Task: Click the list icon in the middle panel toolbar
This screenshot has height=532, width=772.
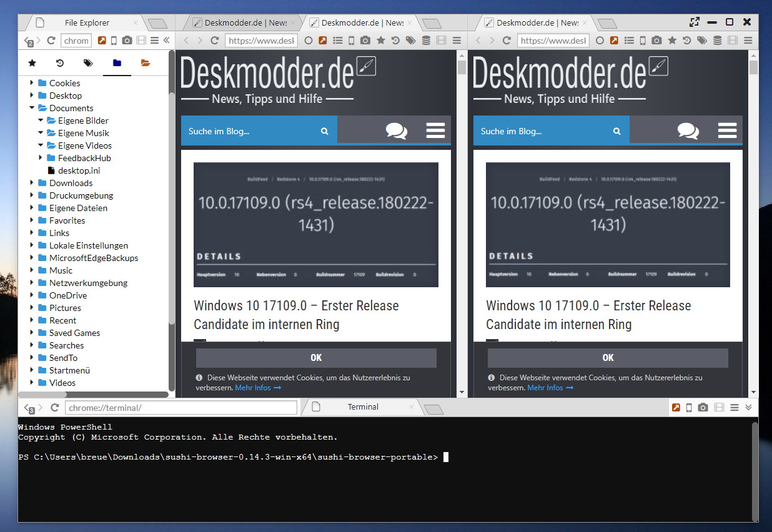Action: coord(338,41)
